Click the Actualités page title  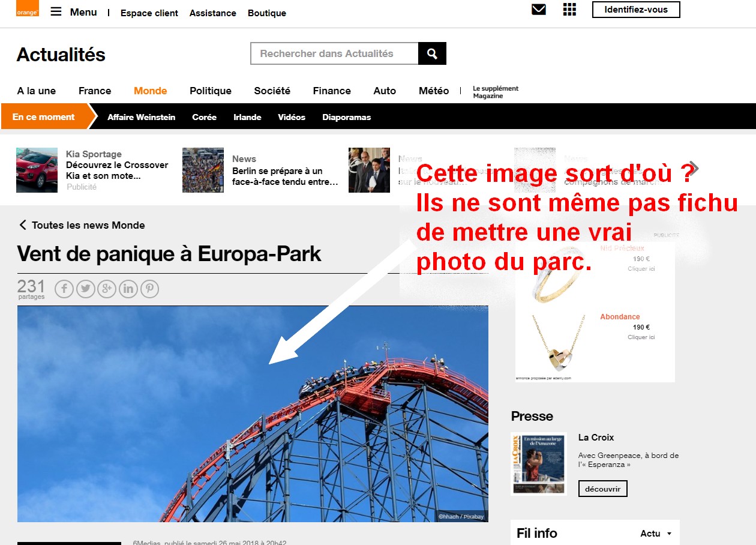point(61,55)
